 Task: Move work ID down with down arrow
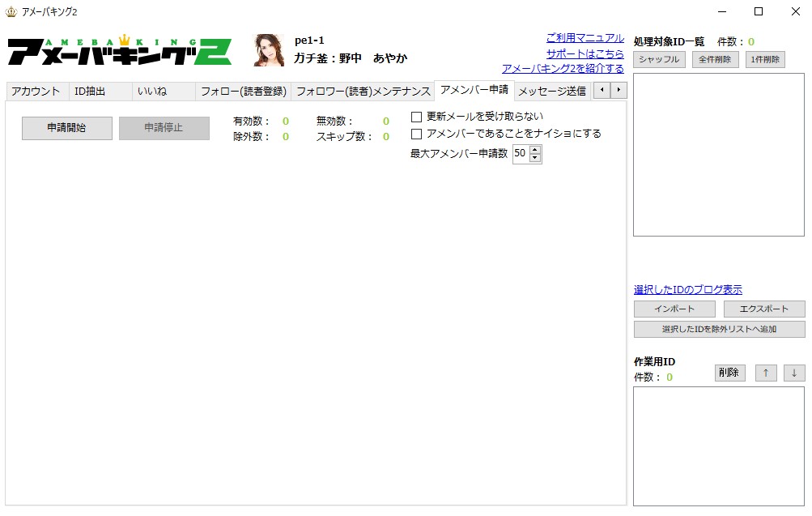tap(794, 373)
